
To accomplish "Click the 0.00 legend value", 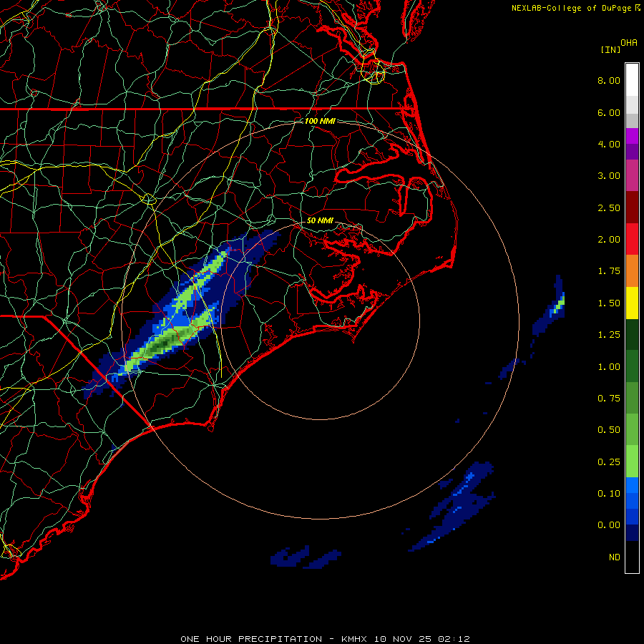I will click(x=609, y=525).
